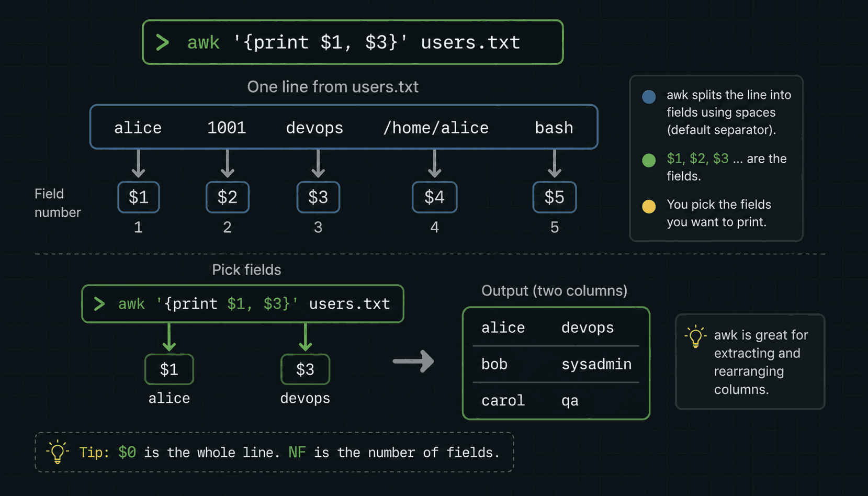The width and height of the screenshot is (868, 496).
Task: Click 'alice' label under green $1 box
Action: click(x=169, y=399)
